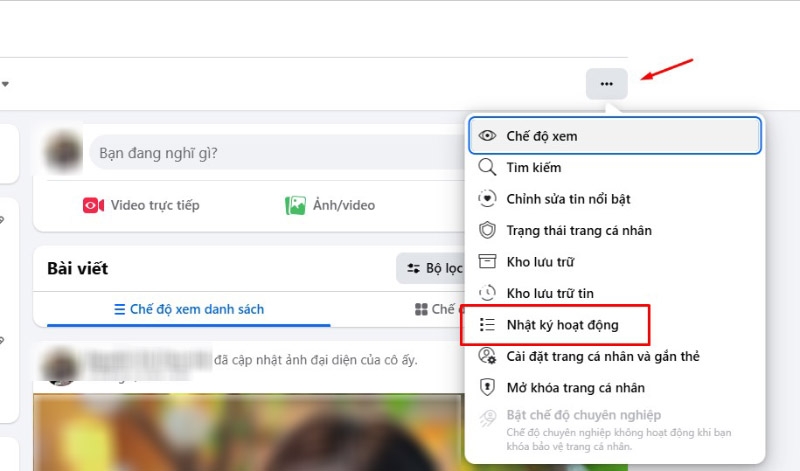The width and height of the screenshot is (800, 471).
Task: Open the three-dot profile options button
Action: point(606,84)
